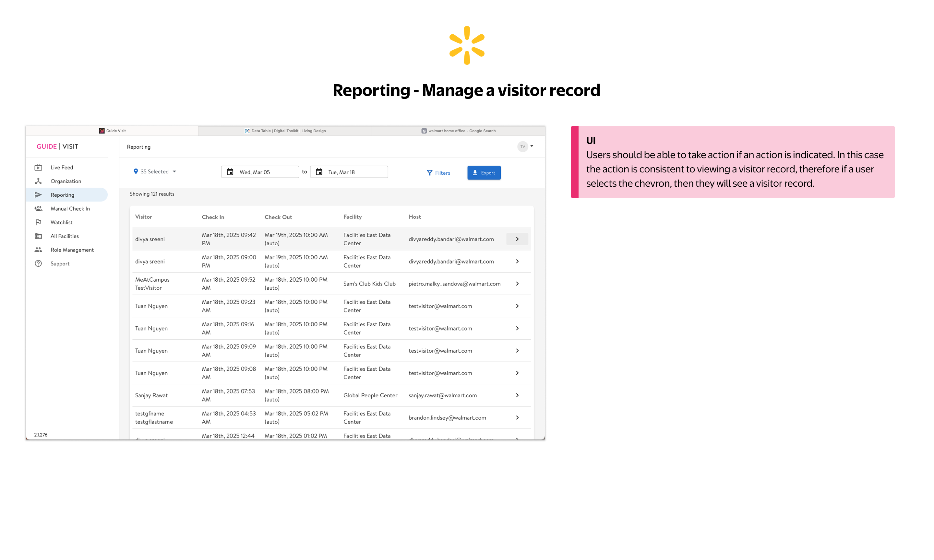Open Tuan Nguyen 09:23 AM chevron
This screenshot has height=560, width=934.
517,306
